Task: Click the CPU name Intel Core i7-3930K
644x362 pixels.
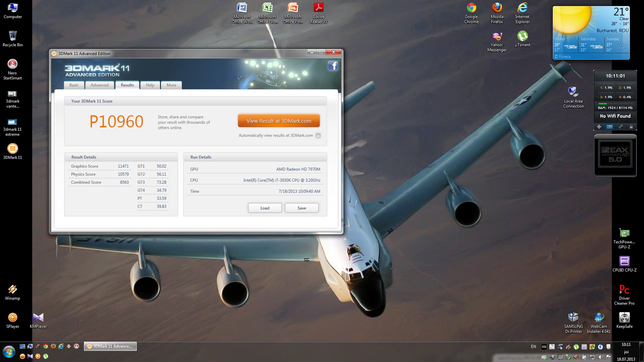Action: [x=282, y=180]
